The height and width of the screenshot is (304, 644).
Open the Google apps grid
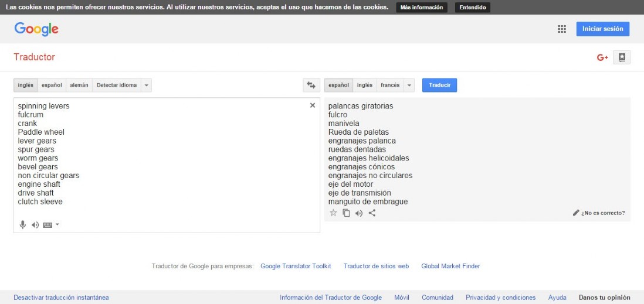[x=562, y=29]
